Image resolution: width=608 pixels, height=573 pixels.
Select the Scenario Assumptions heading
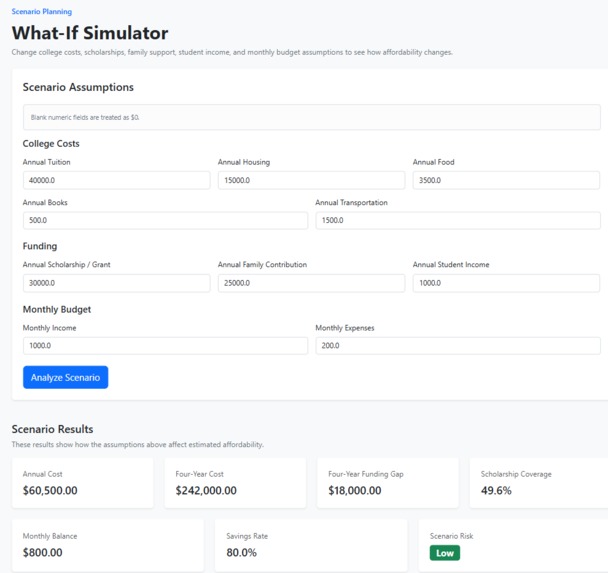tap(78, 87)
